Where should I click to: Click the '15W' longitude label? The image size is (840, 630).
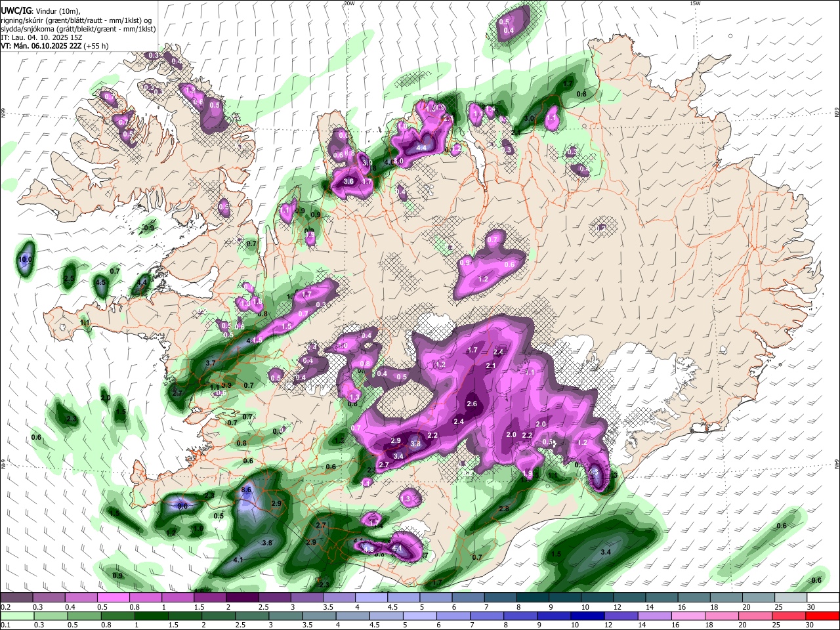click(695, 3)
